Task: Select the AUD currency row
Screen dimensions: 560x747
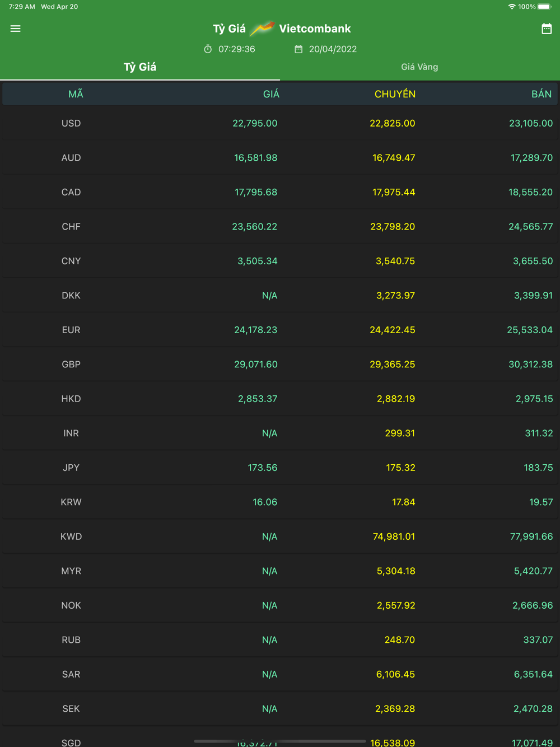Action: click(280, 158)
